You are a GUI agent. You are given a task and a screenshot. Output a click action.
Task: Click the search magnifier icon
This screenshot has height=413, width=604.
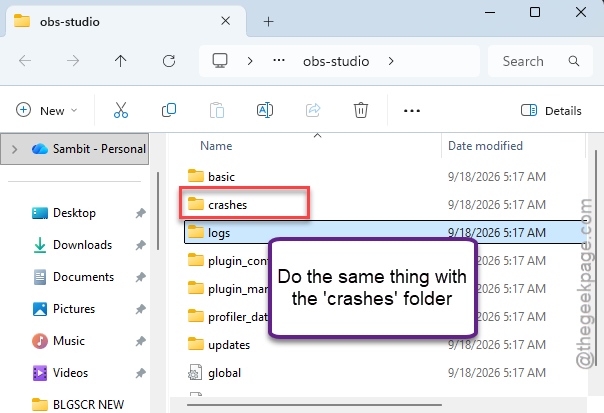point(574,61)
